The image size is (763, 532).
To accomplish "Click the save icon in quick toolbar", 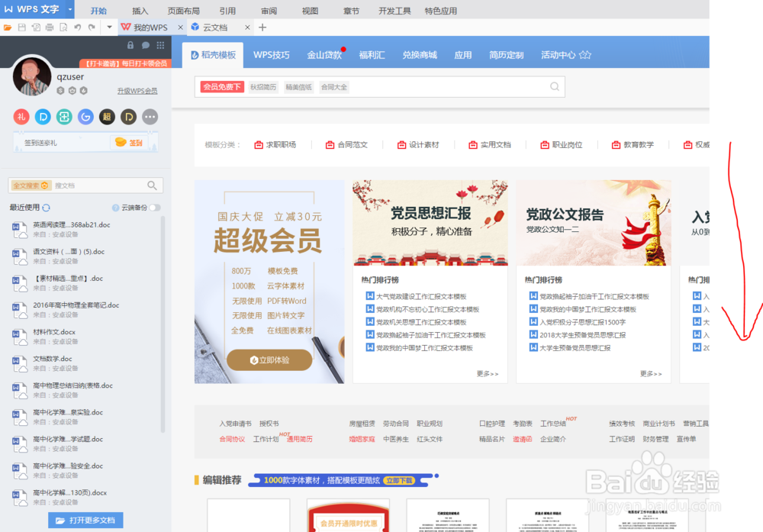I will click(x=22, y=27).
